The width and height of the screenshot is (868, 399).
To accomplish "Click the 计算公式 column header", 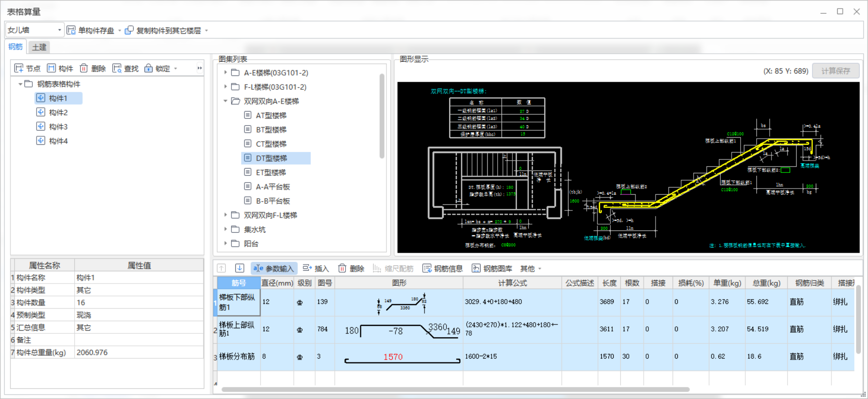I will (x=512, y=283).
